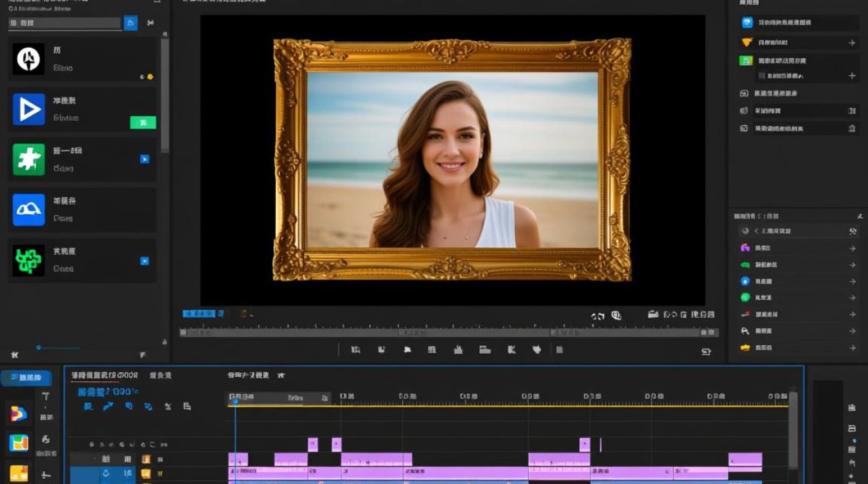
Task: Tick the checkbox under the green square icon row
Action: tap(761, 76)
